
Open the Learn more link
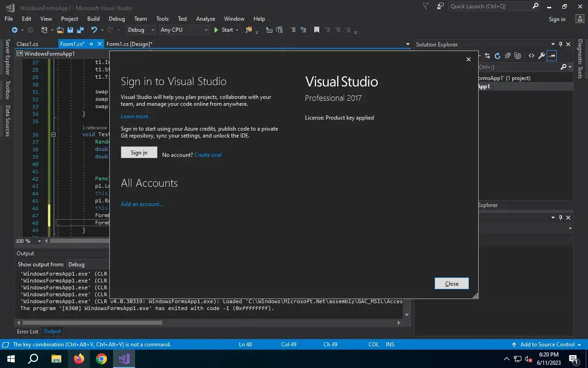(x=135, y=116)
